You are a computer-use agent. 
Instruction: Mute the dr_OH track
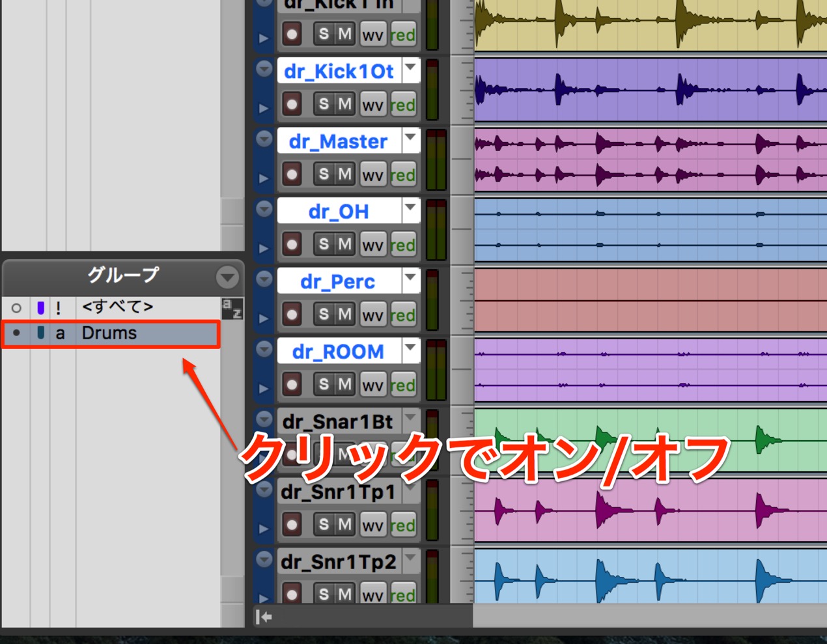(344, 244)
